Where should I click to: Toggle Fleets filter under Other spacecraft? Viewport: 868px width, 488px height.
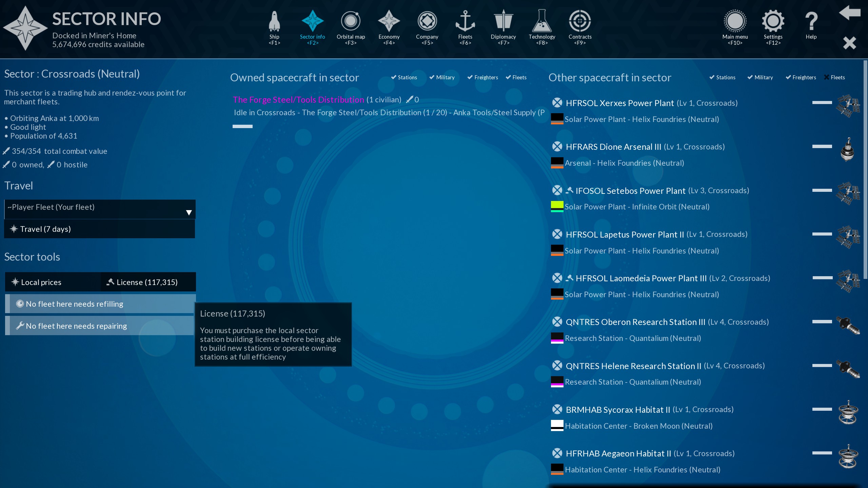(x=834, y=78)
